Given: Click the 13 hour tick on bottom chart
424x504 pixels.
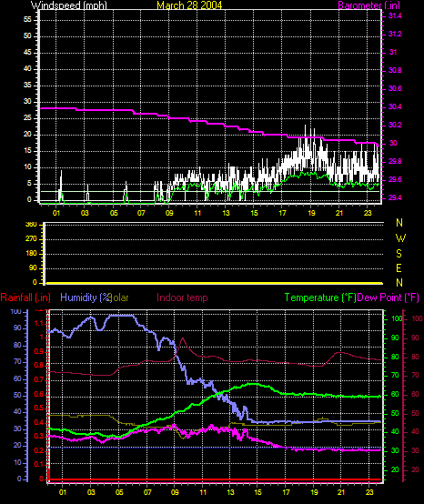Looking at the screenshot, I should [x=230, y=492].
